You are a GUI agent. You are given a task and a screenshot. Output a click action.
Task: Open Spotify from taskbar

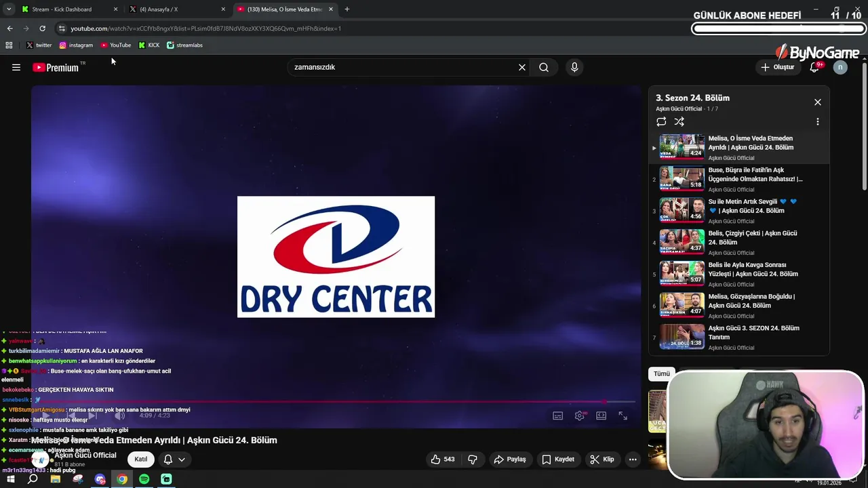[144, 479]
